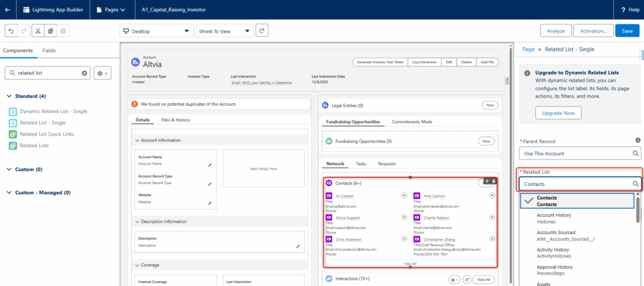Open the Shrink To View dropdown
The height and width of the screenshot is (286, 644).
[x=224, y=31]
